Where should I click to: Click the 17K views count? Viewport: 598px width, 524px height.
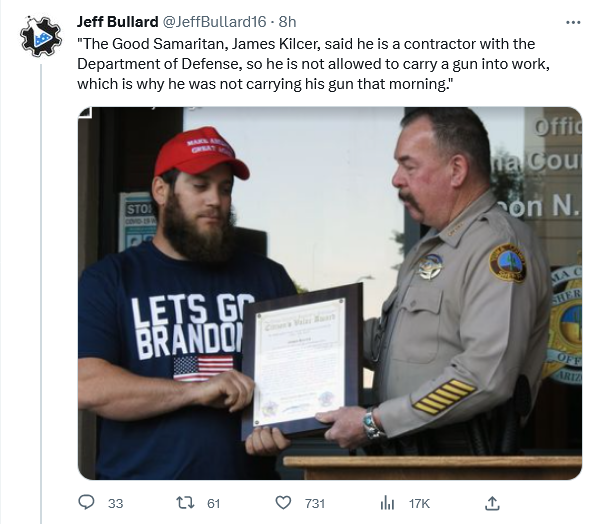pos(419,503)
